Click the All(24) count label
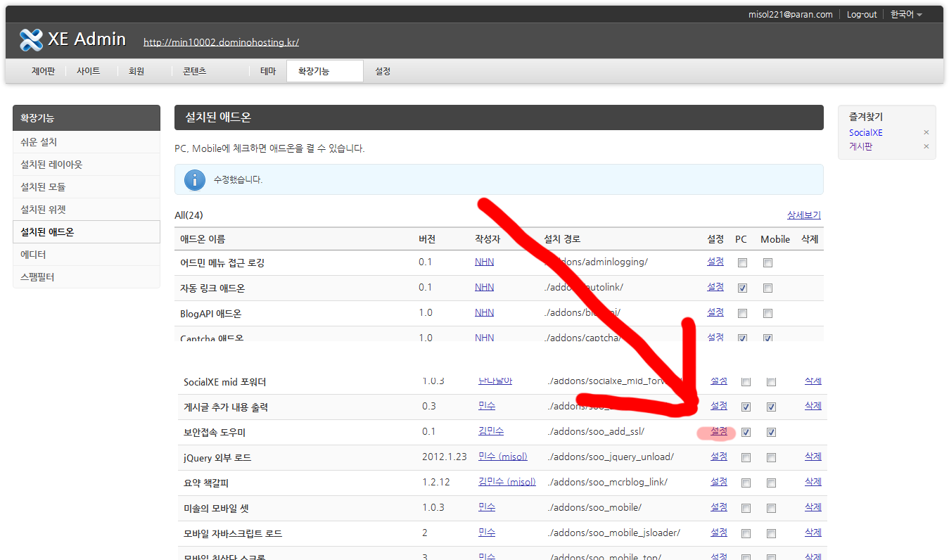949x560 pixels. click(189, 215)
